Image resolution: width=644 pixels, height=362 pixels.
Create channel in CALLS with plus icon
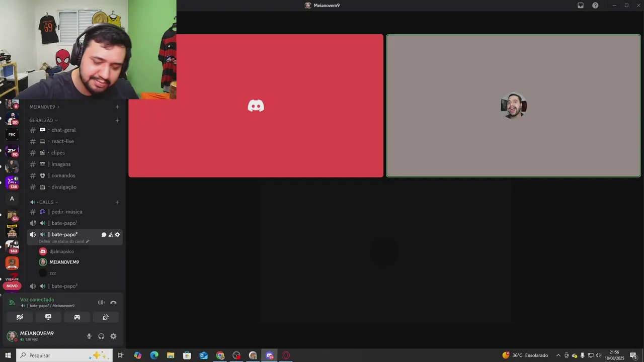117,202
